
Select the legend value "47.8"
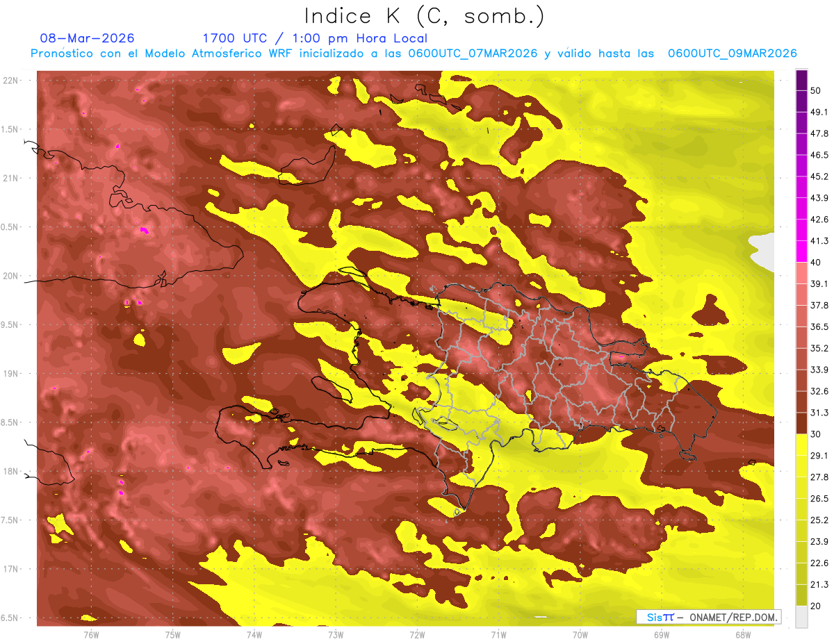click(x=819, y=133)
